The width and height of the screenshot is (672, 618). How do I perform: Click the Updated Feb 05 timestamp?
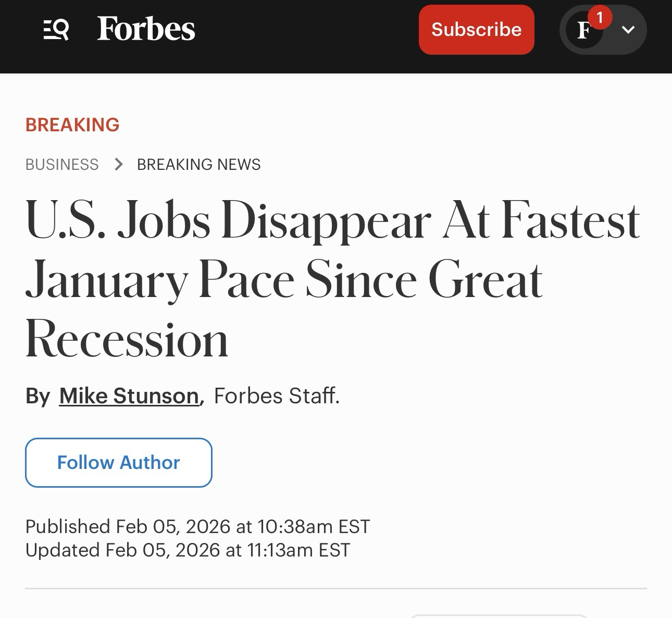pyautogui.click(x=188, y=550)
